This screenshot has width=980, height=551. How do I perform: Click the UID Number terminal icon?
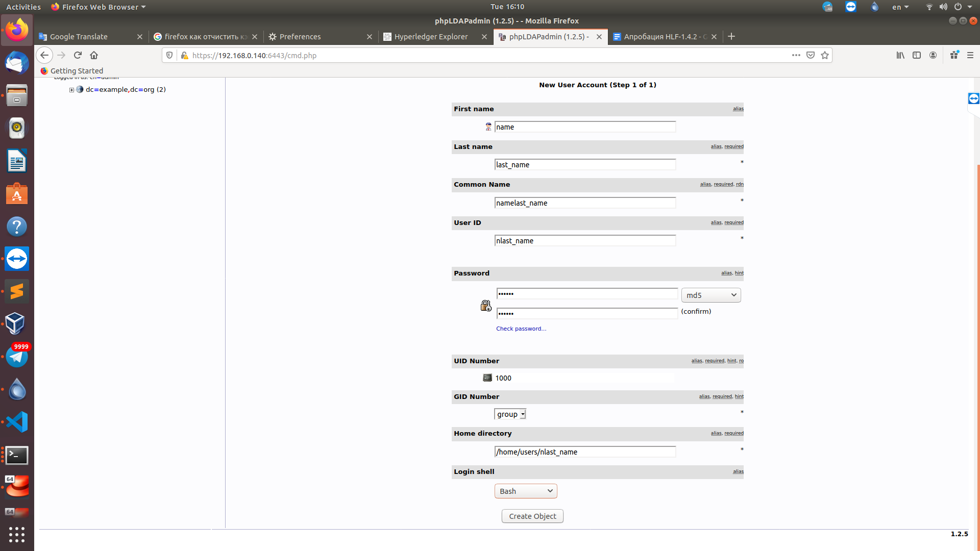[x=487, y=378]
